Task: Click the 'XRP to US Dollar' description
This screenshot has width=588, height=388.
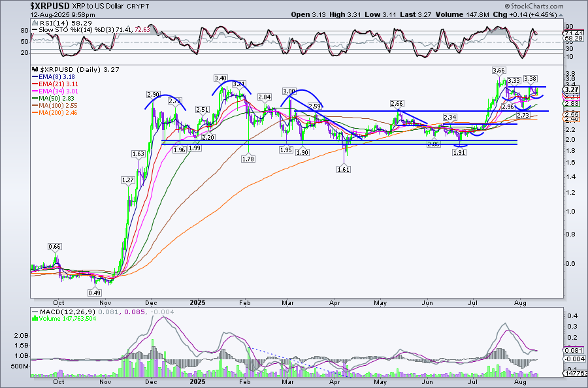Action: click(x=97, y=7)
